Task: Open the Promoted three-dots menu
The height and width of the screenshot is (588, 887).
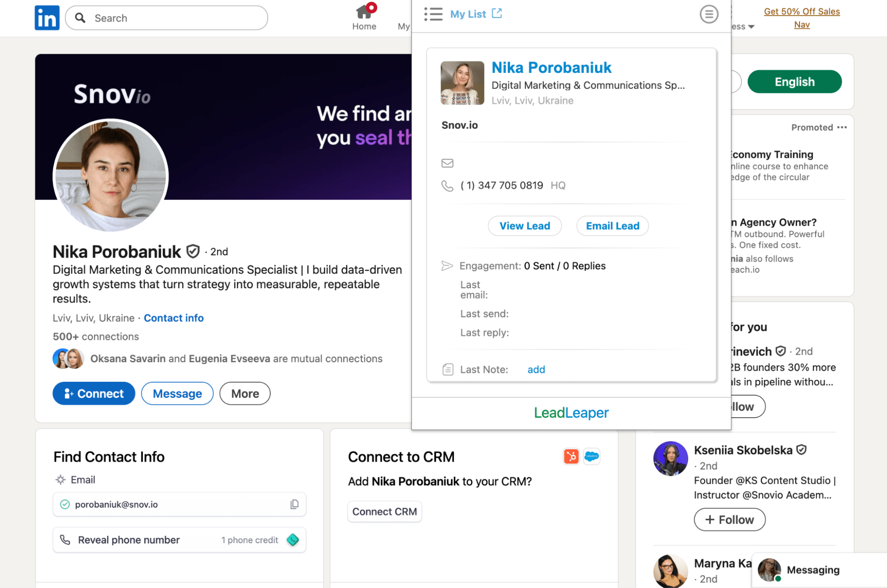Action: (x=842, y=127)
